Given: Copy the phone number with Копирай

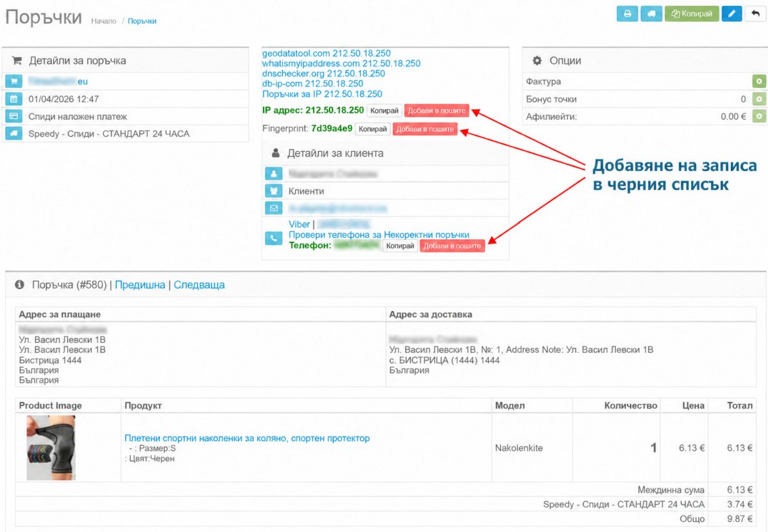Looking at the screenshot, I should click(x=400, y=246).
